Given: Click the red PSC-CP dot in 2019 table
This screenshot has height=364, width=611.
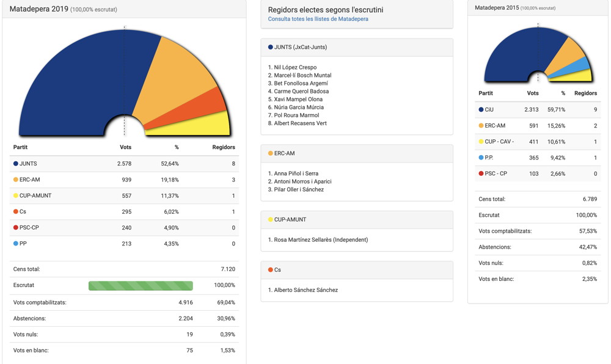Looking at the screenshot, I should point(16,227).
